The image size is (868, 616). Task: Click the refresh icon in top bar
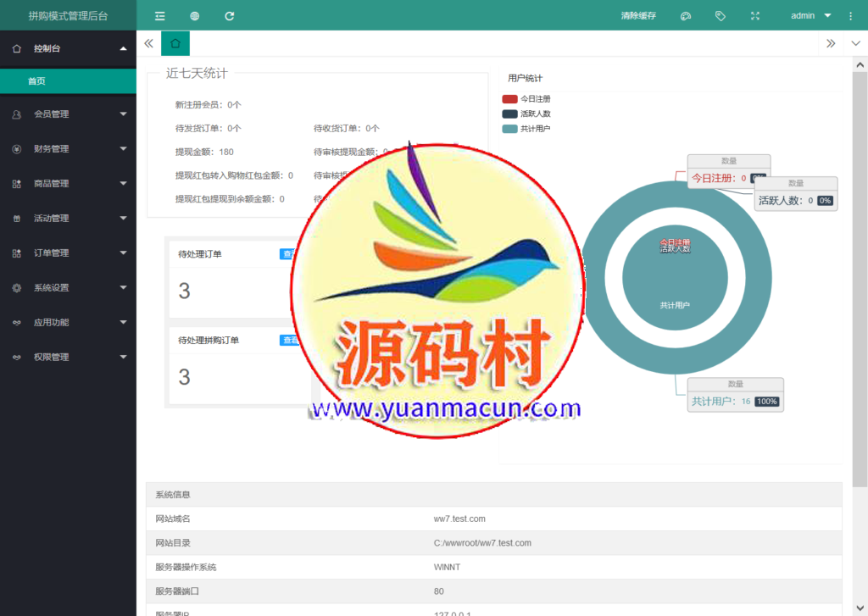[x=230, y=15]
